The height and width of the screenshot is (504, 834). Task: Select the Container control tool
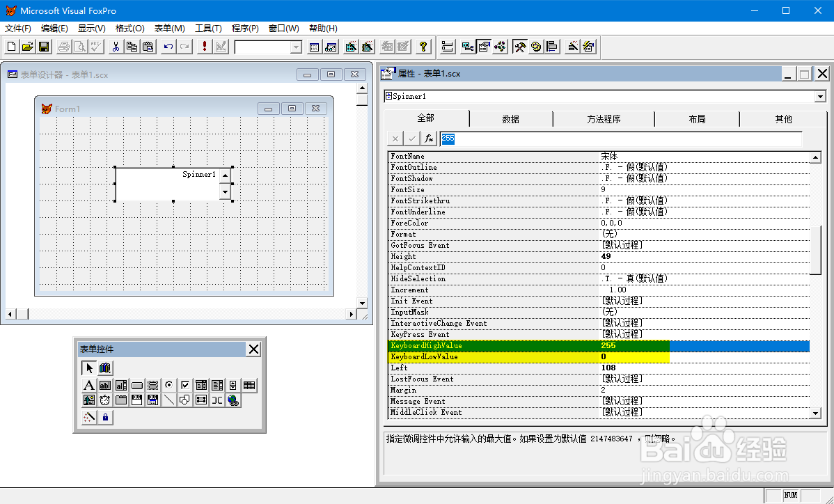coord(201,400)
